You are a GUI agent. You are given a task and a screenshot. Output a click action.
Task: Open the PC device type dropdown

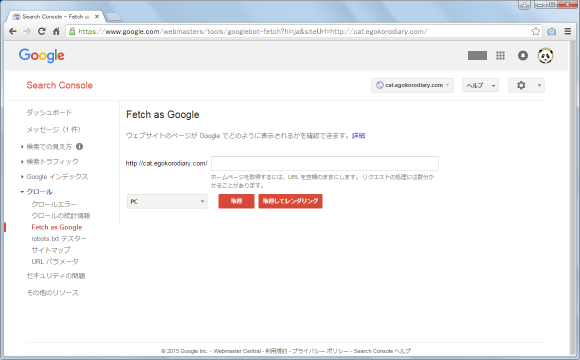click(x=167, y=202)
